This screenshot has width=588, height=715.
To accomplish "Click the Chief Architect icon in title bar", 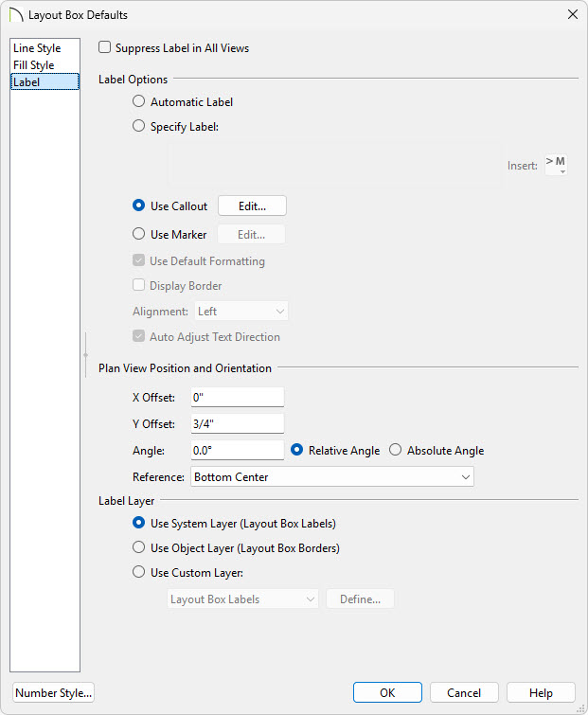I will point(16,14).
